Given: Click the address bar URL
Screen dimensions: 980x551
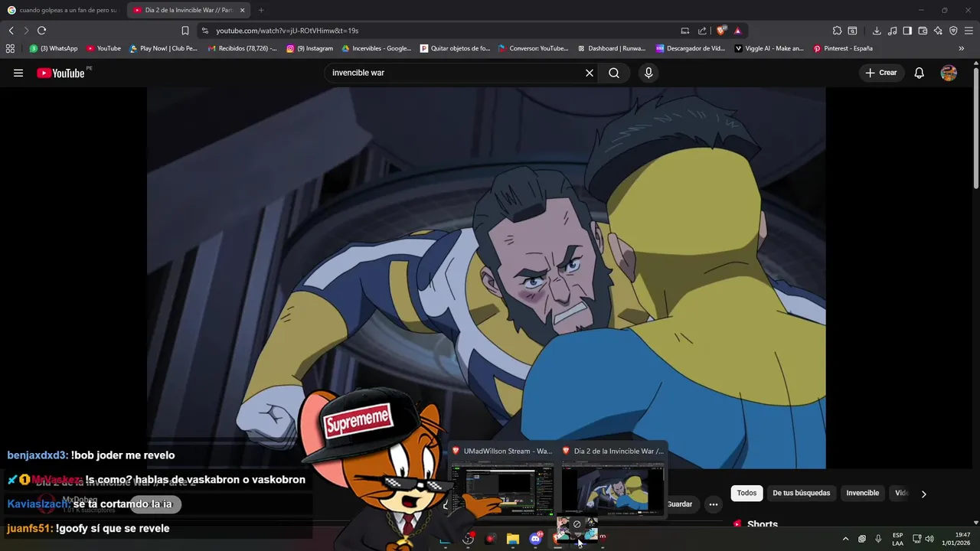Looking at the screenshot, I should coord(287,31).
